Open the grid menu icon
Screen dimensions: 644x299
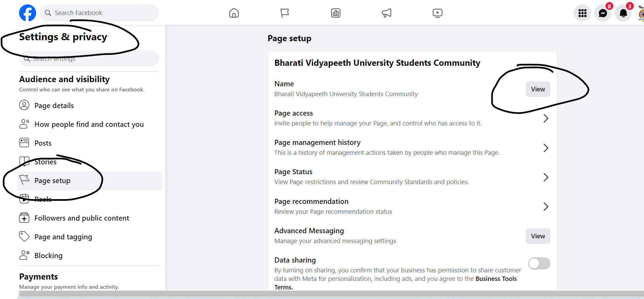click(x=582, y=13)
